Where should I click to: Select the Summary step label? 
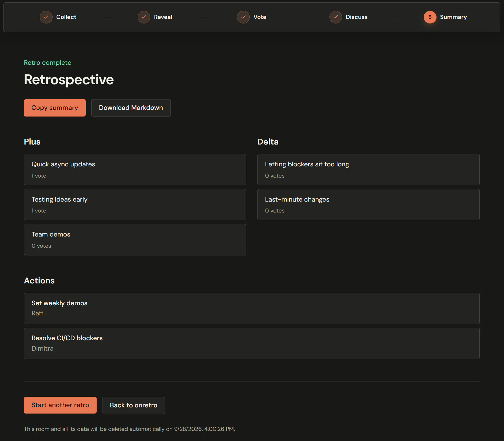pos(453,17)
